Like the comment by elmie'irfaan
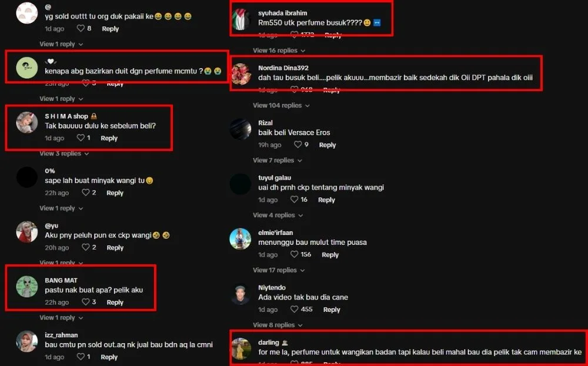The width and height of the screenshot is (588, 366). pyautogui.click(x=295, y=255)
